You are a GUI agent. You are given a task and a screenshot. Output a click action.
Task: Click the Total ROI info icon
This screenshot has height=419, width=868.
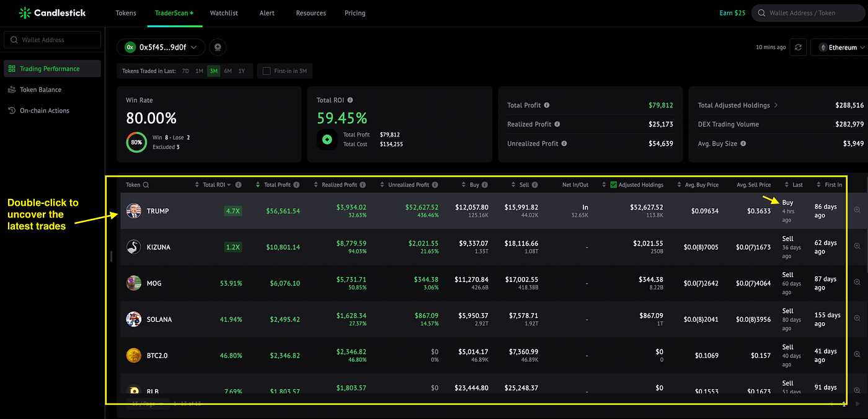coord(350,100)
